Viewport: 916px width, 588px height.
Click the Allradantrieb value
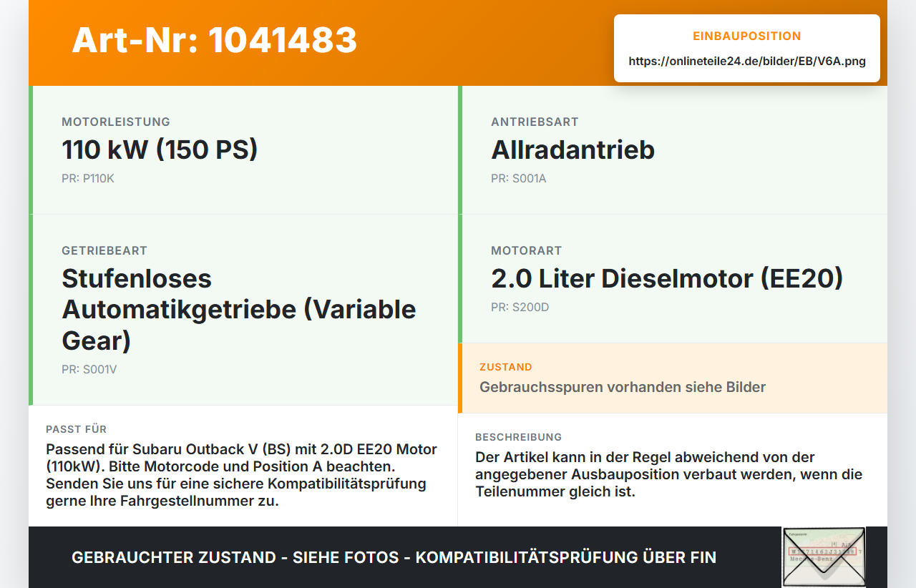point(572,150)
